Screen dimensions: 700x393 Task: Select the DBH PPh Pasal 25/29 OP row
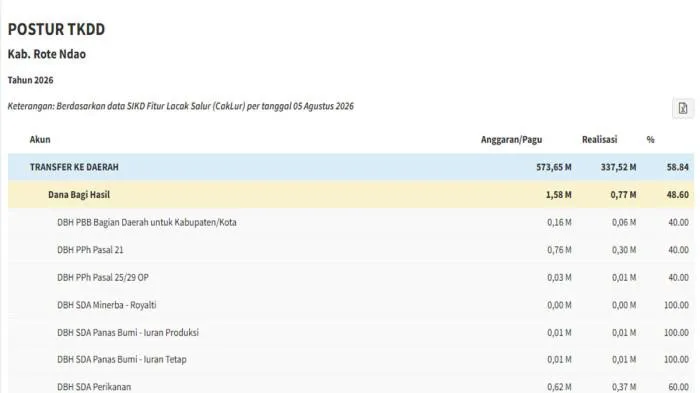point(351,277)
